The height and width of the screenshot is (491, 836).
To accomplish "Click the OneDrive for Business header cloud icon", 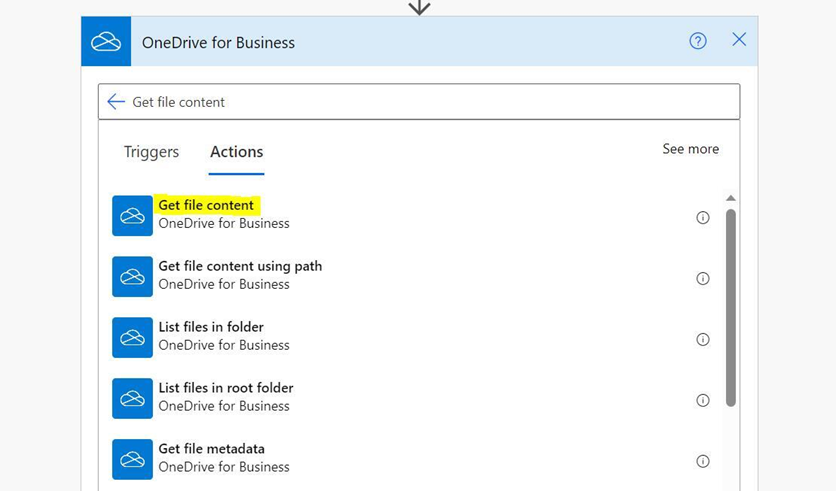I will [106, 42].
